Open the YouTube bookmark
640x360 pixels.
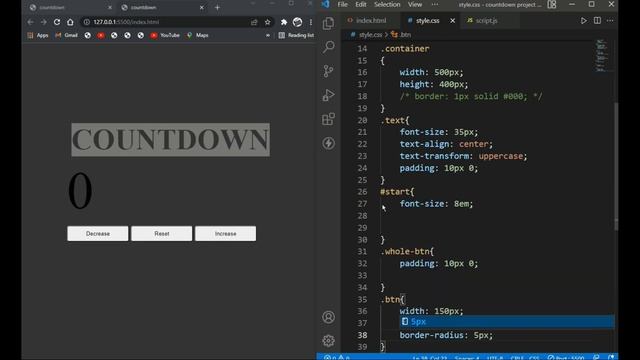[165, 36]
